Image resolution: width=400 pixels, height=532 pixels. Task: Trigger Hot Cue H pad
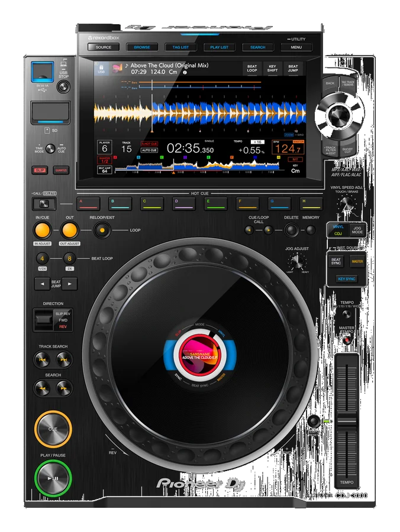pos(311,203)
